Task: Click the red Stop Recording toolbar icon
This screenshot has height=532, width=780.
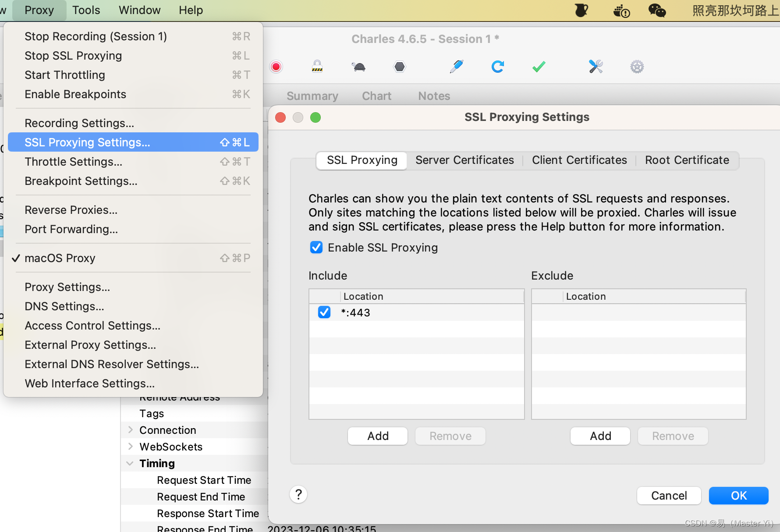Action: [x=276, y=67]
